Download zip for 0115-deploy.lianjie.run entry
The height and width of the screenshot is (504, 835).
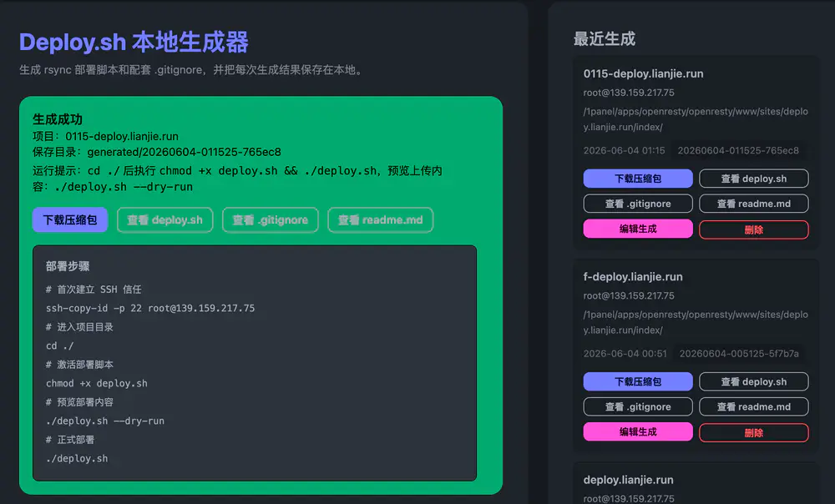pos(638,179)
